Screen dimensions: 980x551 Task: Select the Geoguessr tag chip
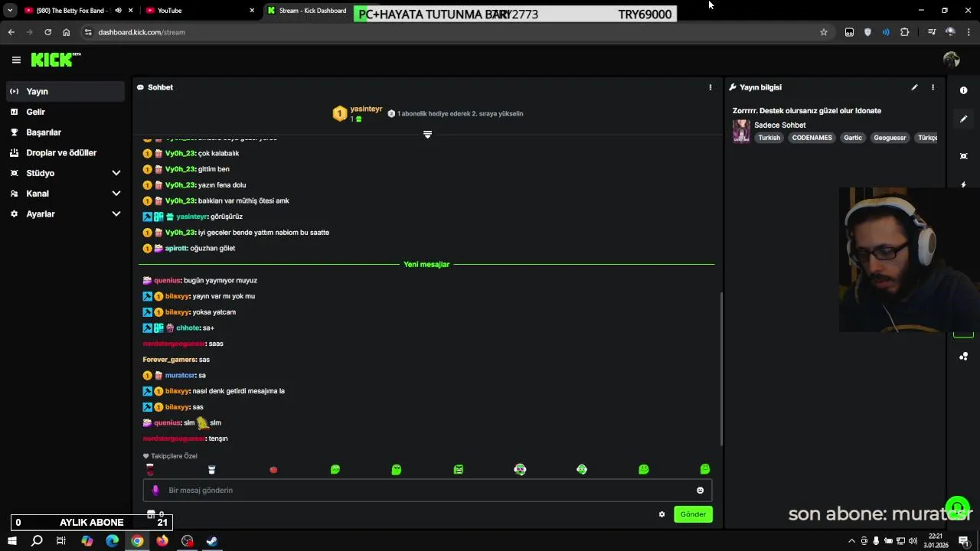pos(890,138)
